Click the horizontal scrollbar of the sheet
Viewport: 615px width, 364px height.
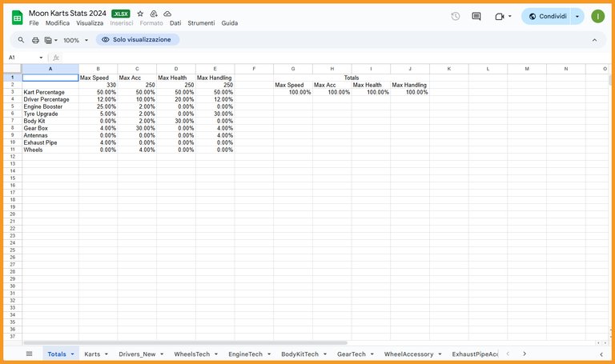pyautogui.click(x=185, y=343)
